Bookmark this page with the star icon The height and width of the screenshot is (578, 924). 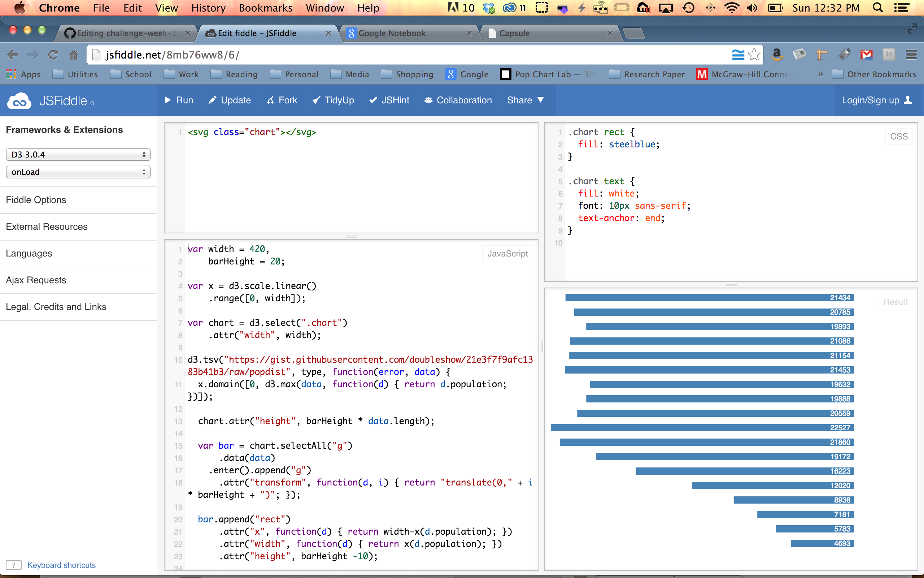[754, 55]
